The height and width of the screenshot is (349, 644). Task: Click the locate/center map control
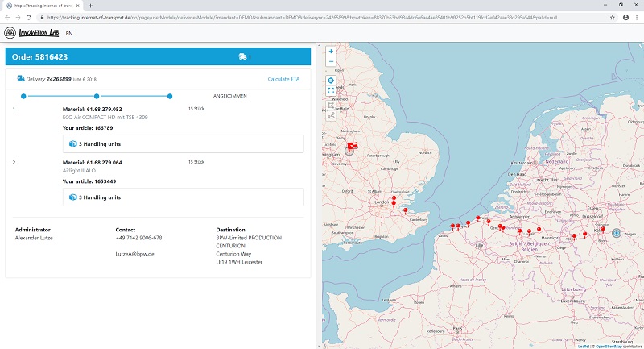pyautogui.click(x=331, y=81)
